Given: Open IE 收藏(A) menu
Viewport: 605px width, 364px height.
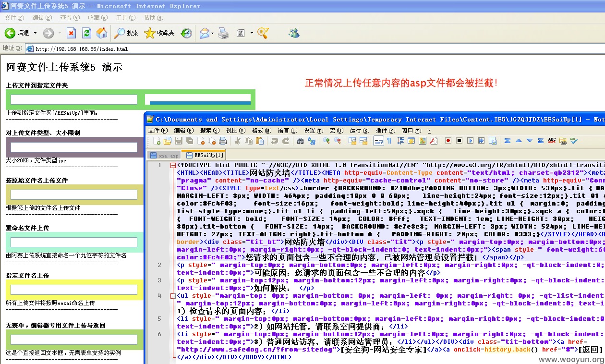Looking at the screenshot, I should pyautogui.click(x=97, y=18).
